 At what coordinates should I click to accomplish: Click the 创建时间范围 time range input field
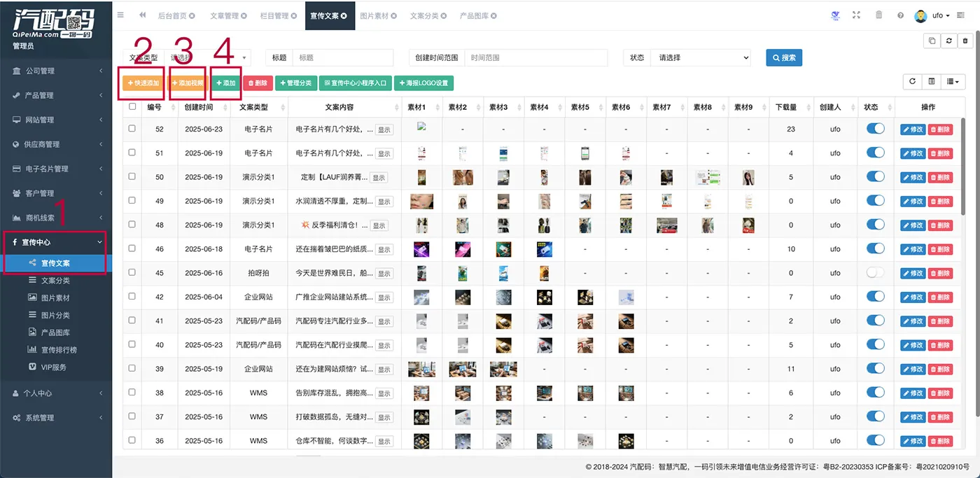[535, 58]
